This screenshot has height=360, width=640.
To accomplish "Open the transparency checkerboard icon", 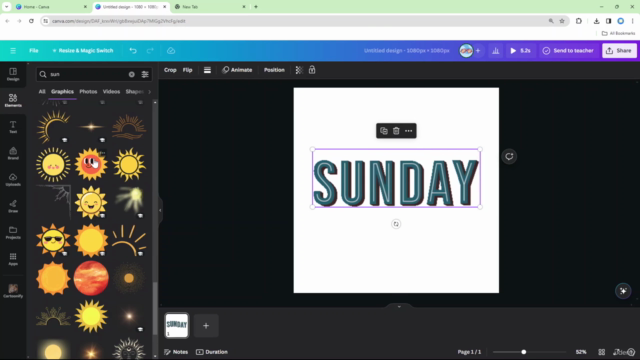I will click(x=299, y=70).
